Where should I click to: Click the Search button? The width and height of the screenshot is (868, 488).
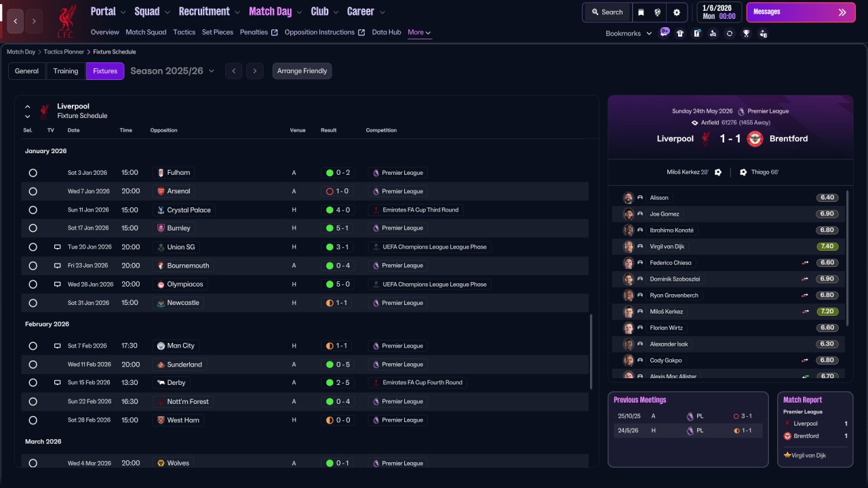pyautogui.click(x=607, y=12)
